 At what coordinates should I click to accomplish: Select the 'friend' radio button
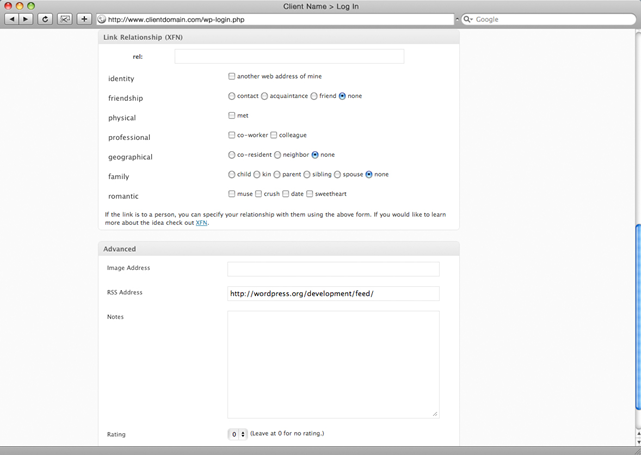pyautogui.click(x=314, y=96)
